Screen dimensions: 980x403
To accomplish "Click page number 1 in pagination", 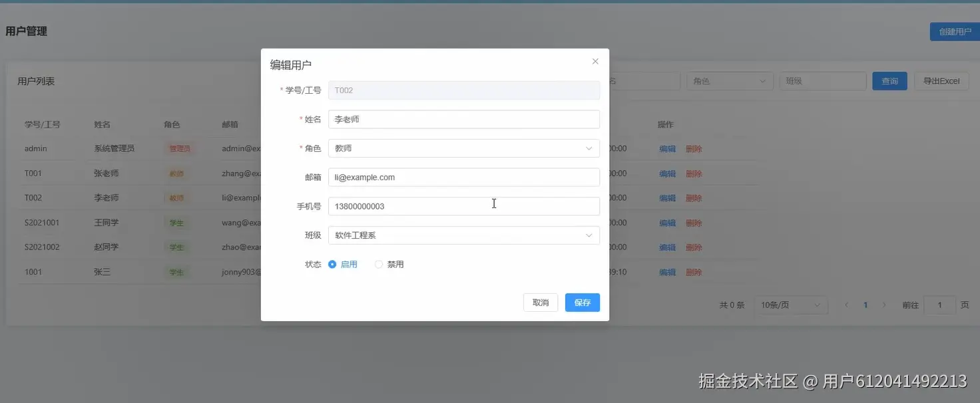I will click(865, 305).
